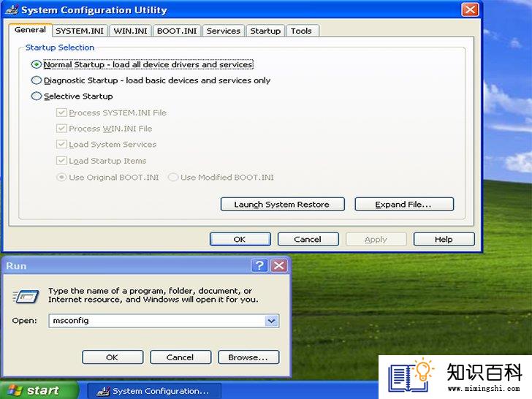Click System Configuration Utility title bar icon

12,9
